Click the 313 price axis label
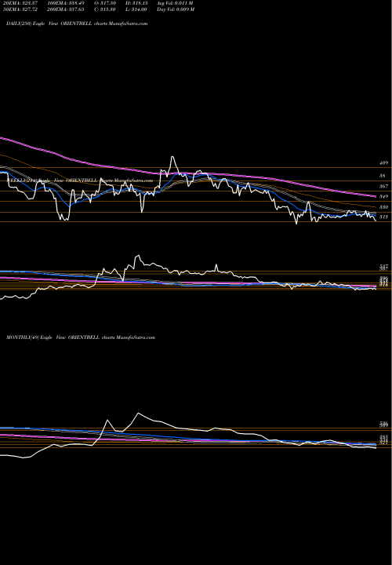 pyautogui.click(x=383, y=217)
